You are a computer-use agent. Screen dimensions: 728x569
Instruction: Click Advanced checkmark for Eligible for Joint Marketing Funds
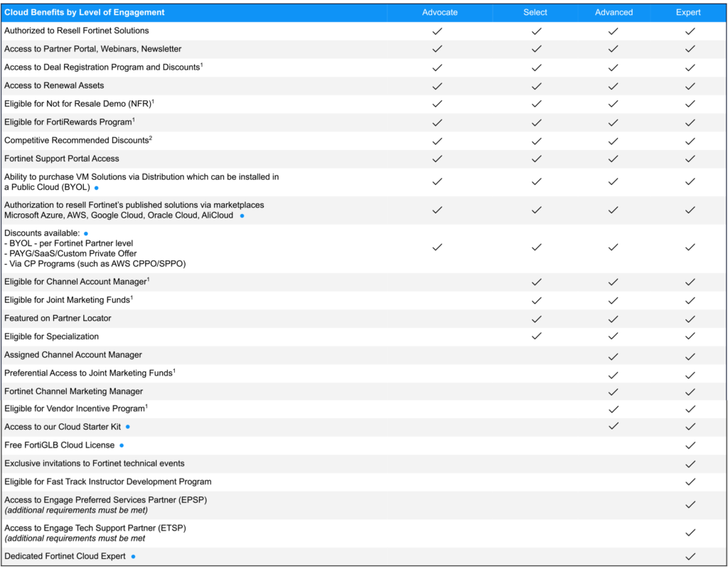pos(614,301)
